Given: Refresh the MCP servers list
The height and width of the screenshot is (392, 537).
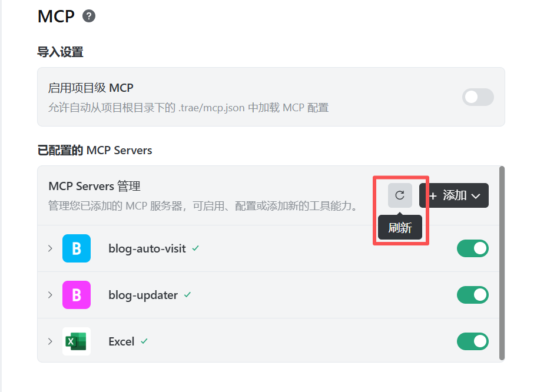Looking at the screenshot, I should 400,195.
